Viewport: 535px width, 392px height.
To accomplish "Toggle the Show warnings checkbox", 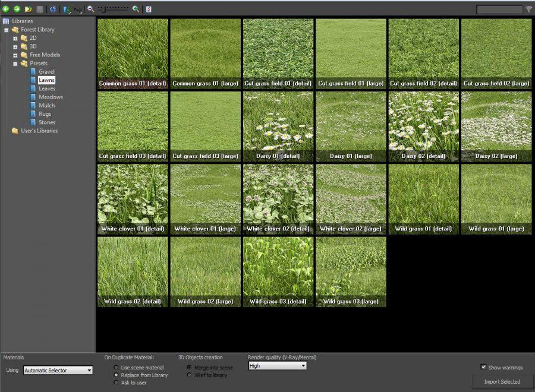I will (483, 367).
